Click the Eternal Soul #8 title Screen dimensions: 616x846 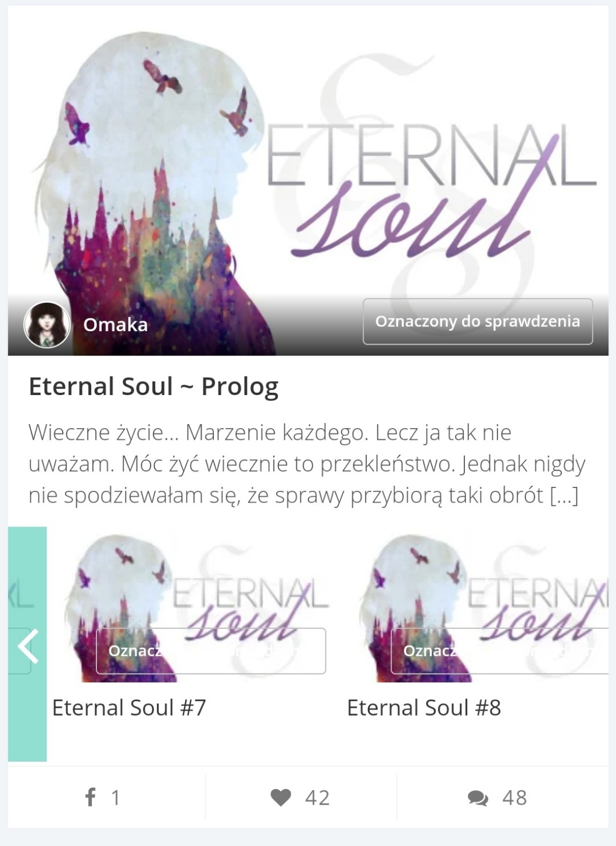[x=424, y=708]
